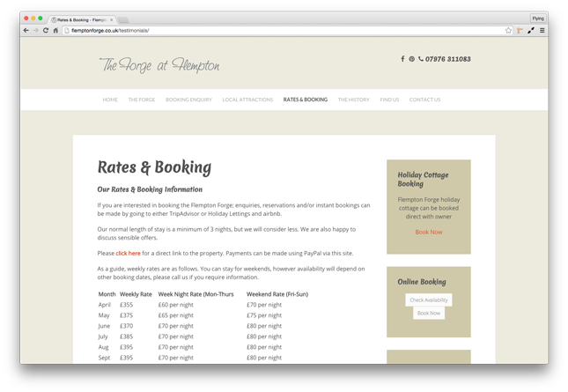Click the Rates & Booking browser tab title

tap(81, 20)
